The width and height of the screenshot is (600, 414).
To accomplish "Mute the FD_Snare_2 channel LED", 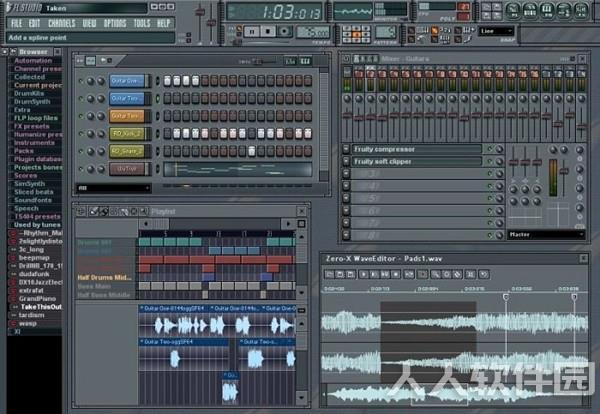I will 81,152.
